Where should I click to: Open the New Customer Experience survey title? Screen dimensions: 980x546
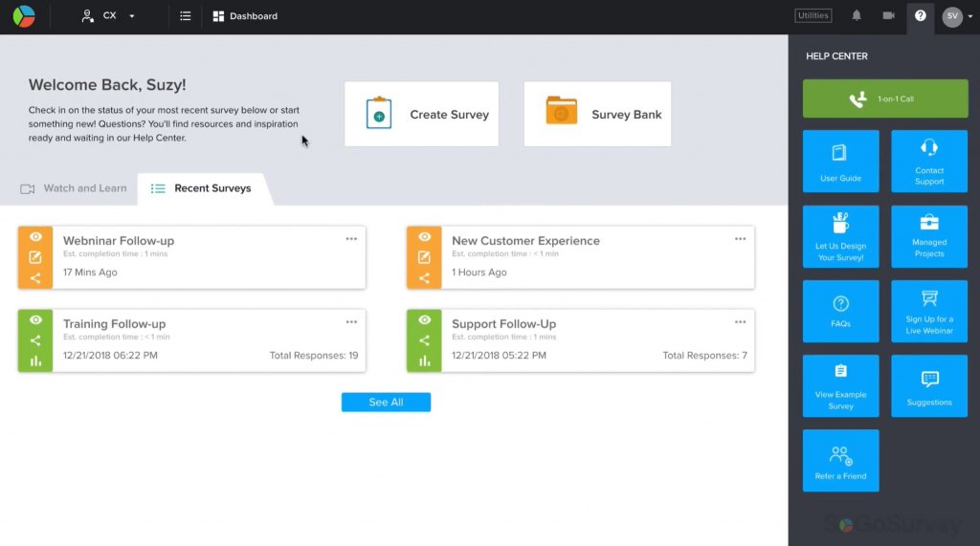click(x=525, y=241)
